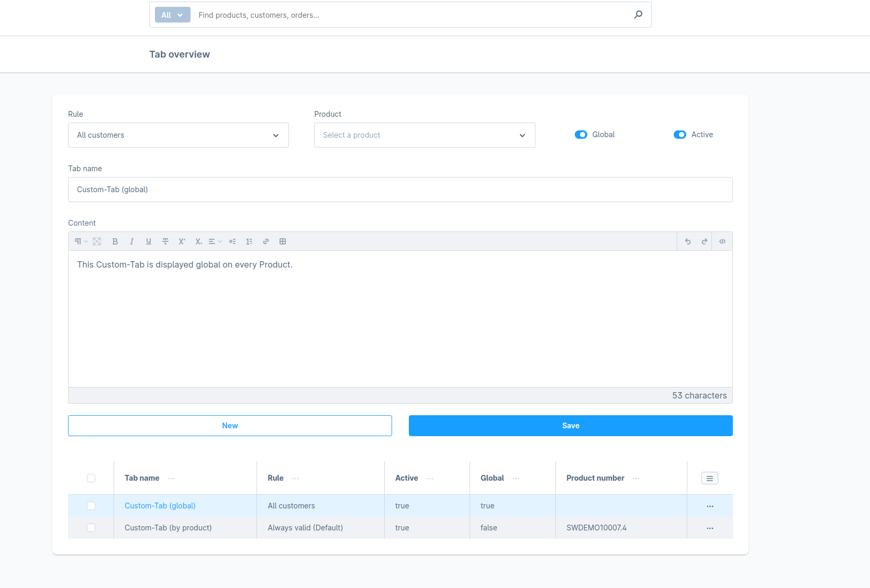Click the Tab name input field
Image resolution: width=870 pixels, height=588 pixels.
400,190
